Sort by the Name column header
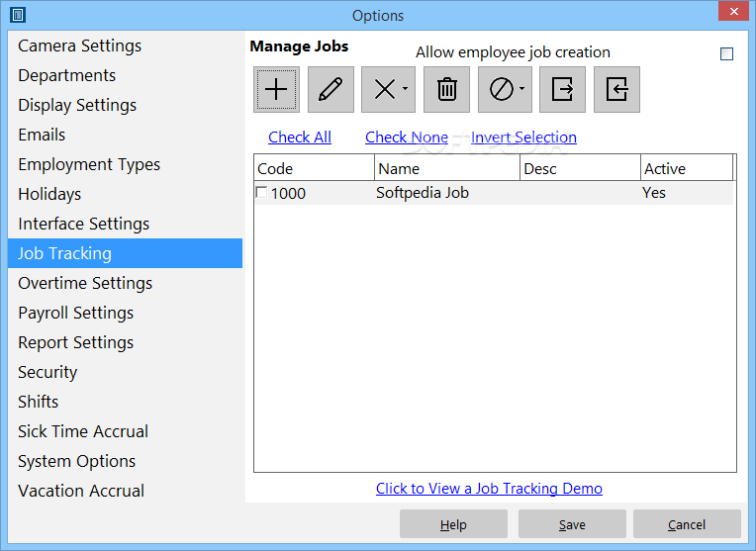 (x=447, y=168)
